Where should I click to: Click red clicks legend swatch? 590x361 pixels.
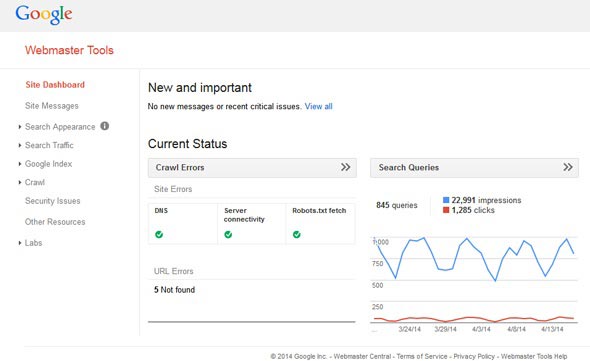pos(446,210)
